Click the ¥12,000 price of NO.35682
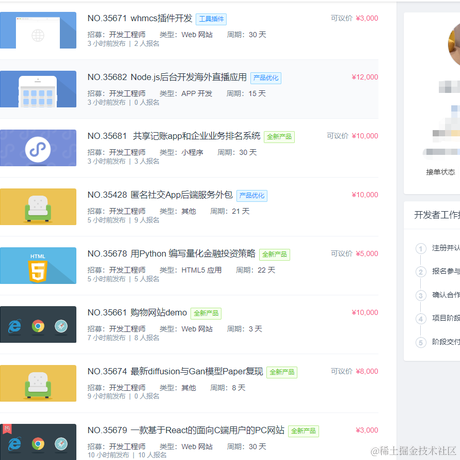 click(x=365, y=77)
